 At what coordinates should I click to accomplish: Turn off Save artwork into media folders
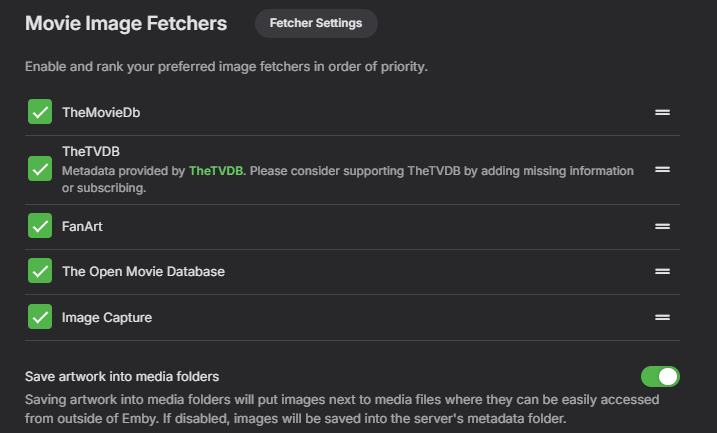(660, 376)
